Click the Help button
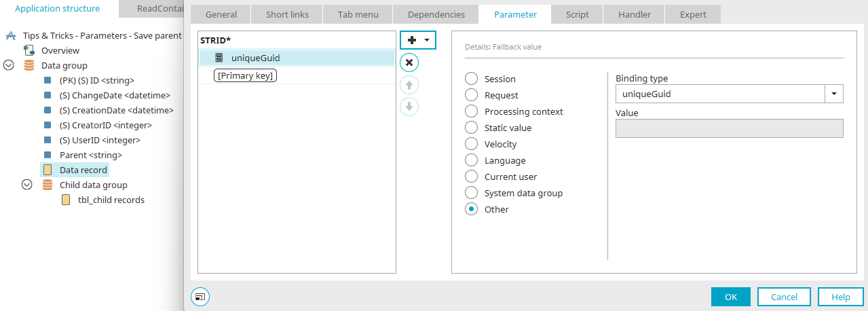The width and height of the screenshot is (868, 311). [841, 297]
